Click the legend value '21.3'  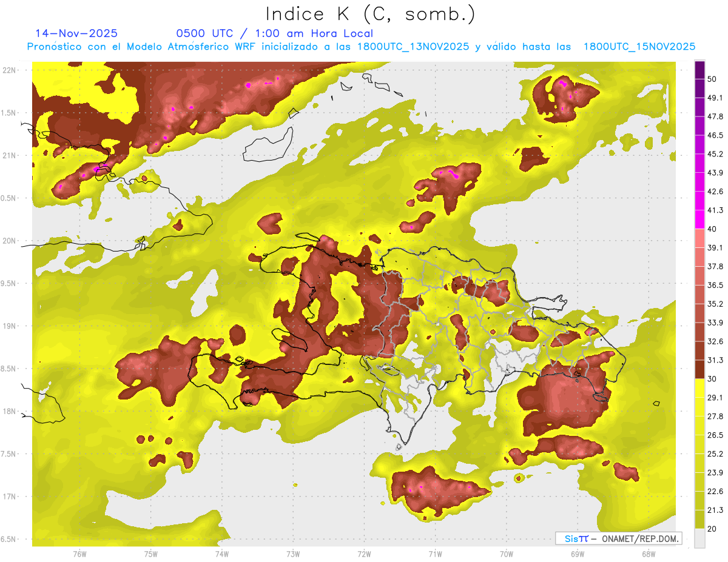point(715,510)
